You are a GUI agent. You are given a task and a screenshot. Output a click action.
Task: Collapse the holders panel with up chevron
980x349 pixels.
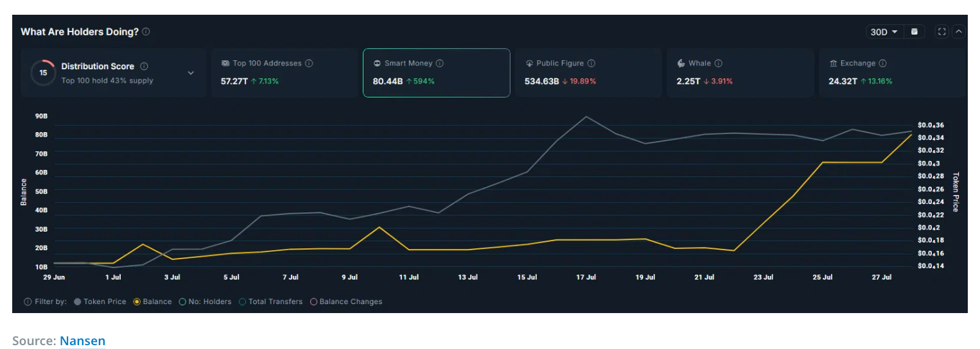(959, 31)
